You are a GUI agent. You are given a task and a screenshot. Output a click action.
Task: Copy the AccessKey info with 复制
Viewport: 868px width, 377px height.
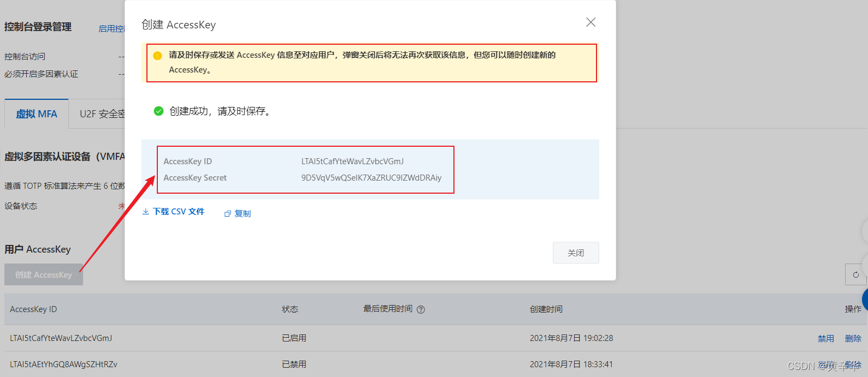click(x=238, y=213)
